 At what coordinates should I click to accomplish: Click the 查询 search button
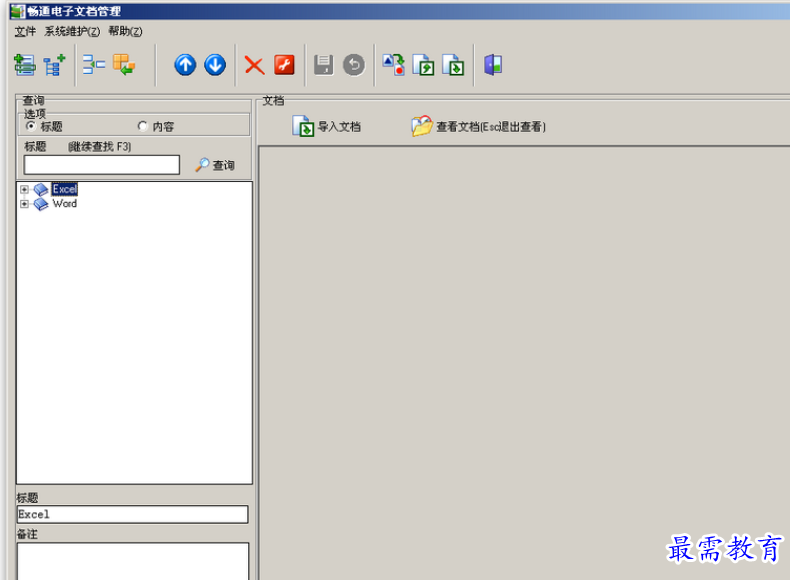215,165
